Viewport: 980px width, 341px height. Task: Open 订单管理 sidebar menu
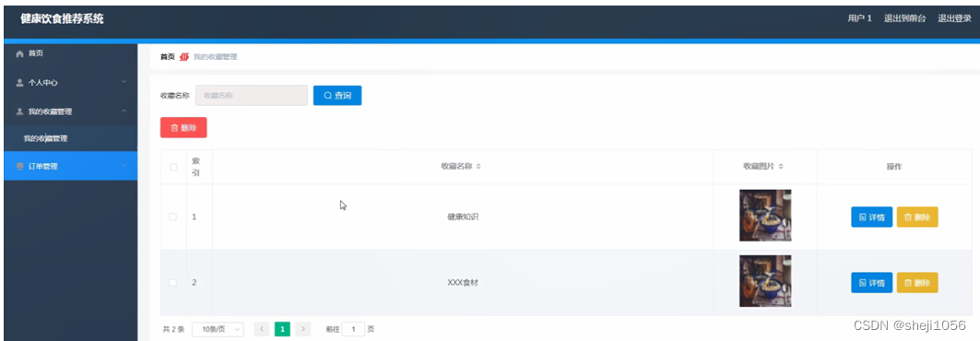point(71,166)
